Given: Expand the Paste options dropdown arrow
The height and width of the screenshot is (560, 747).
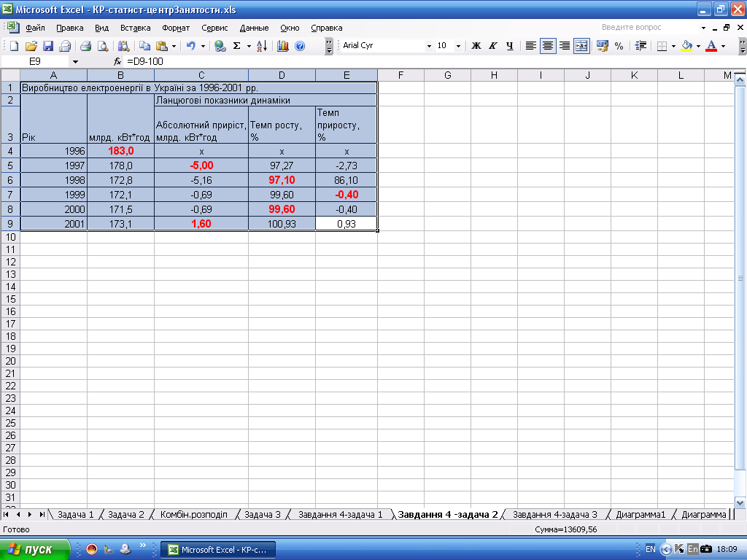Looking at the screenshot, I should [174, 46].
